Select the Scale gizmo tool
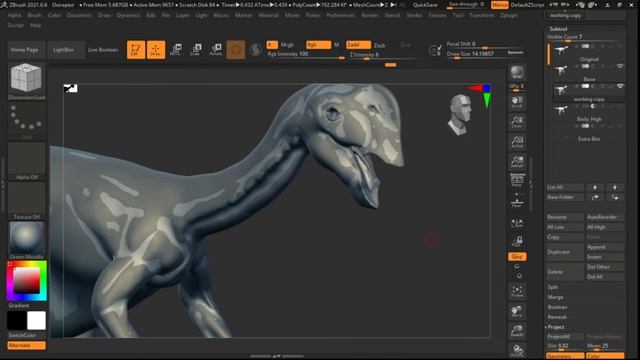 tap(196, 49)
